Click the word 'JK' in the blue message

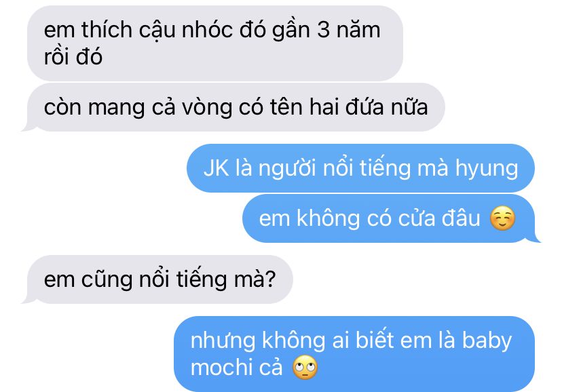coord(216,168)
